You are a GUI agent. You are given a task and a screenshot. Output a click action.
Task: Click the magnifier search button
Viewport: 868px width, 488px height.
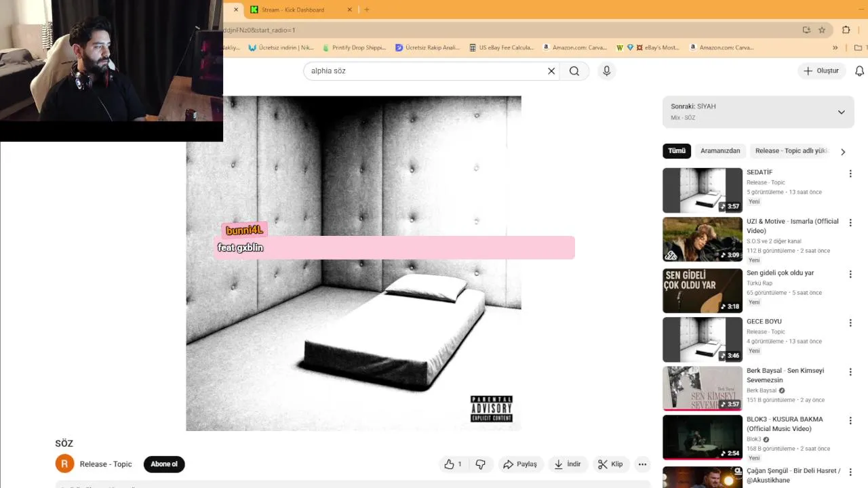coord(574,71)
